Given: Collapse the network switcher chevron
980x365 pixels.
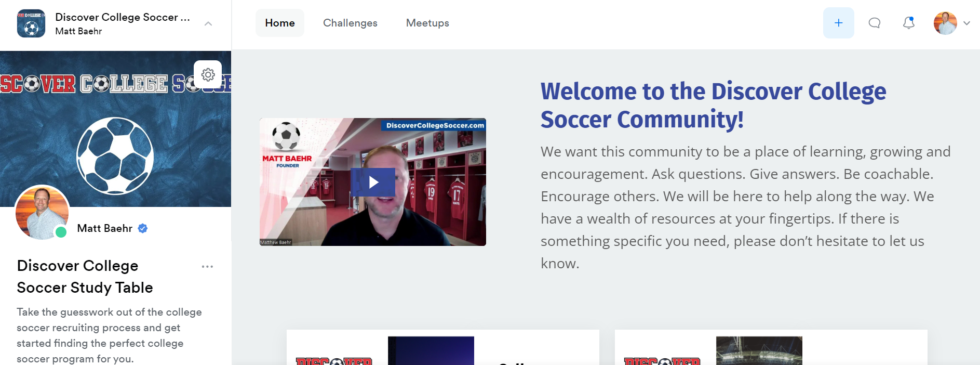Looking at the screenshot, I should tap(208, 23).
